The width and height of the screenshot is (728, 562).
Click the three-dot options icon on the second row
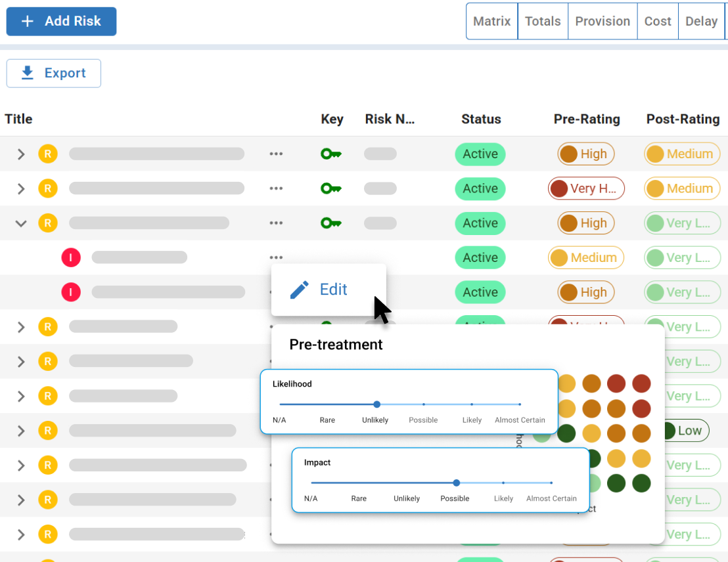pyautogui.click(x=276, y=188)
